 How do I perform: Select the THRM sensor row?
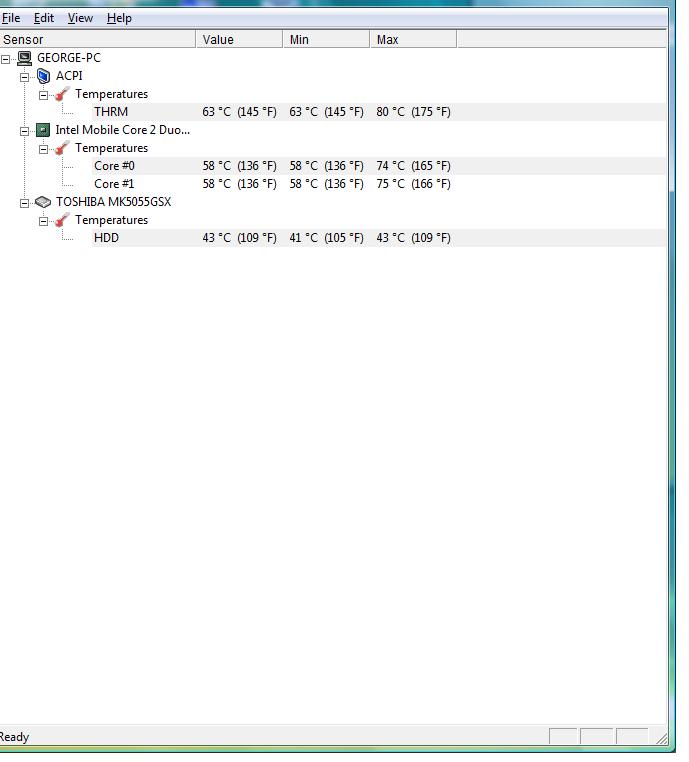(379, 112)
